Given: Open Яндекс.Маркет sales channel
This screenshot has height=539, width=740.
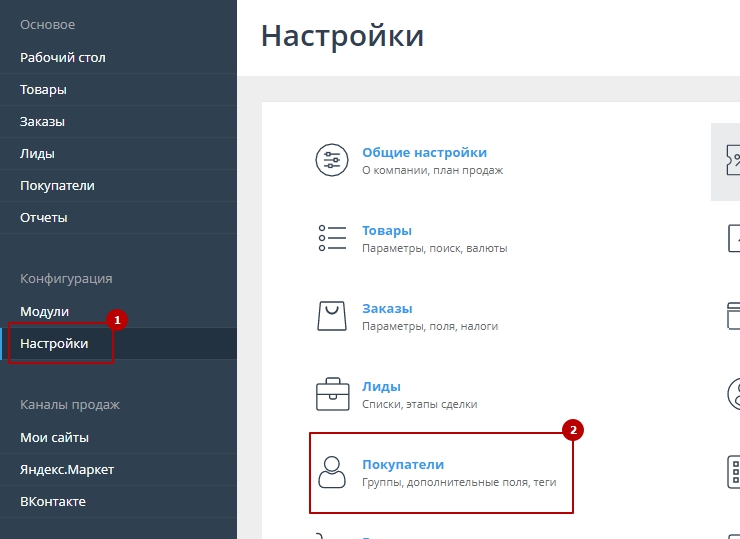Looking at the screenshot, I should (x=66, y=470).
